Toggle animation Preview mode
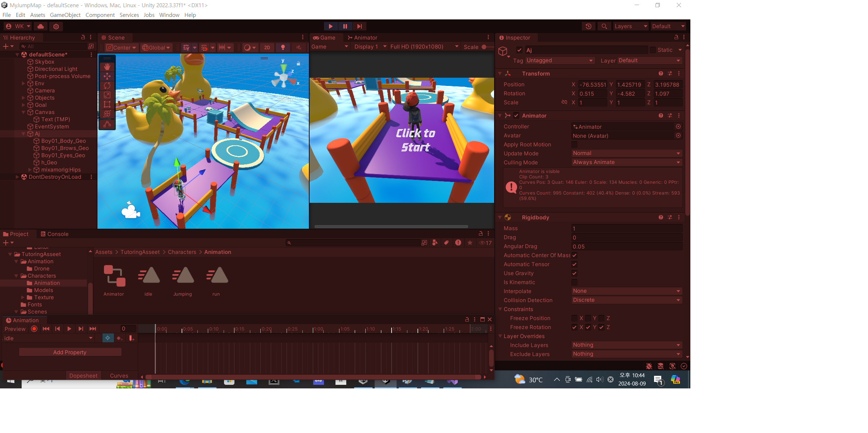868x433 pixels. click(15, 329)
